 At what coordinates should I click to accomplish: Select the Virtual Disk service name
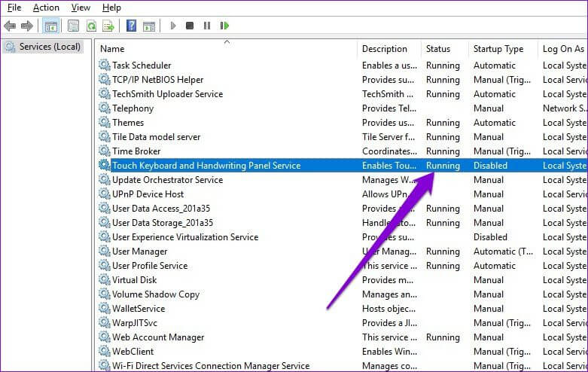(x=134, y=279)
